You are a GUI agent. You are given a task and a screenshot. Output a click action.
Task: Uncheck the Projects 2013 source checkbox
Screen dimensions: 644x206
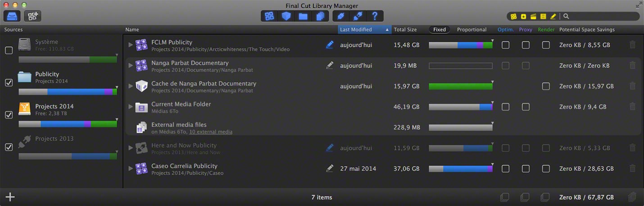[9, 147]
